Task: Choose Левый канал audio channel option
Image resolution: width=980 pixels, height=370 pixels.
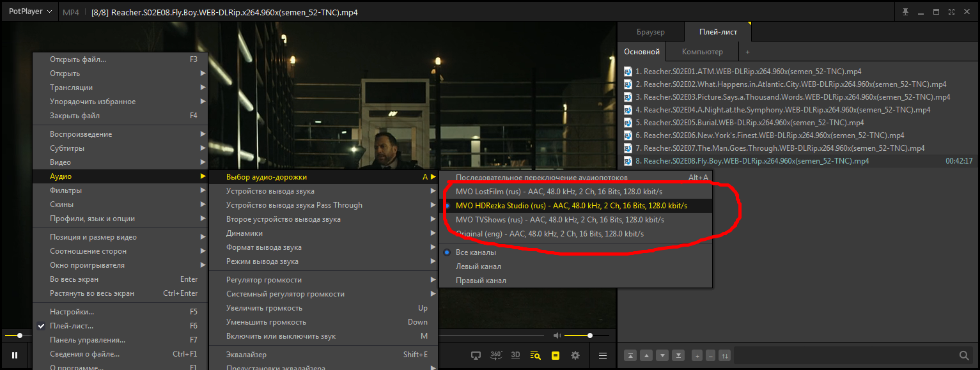Action: [478, 266]
